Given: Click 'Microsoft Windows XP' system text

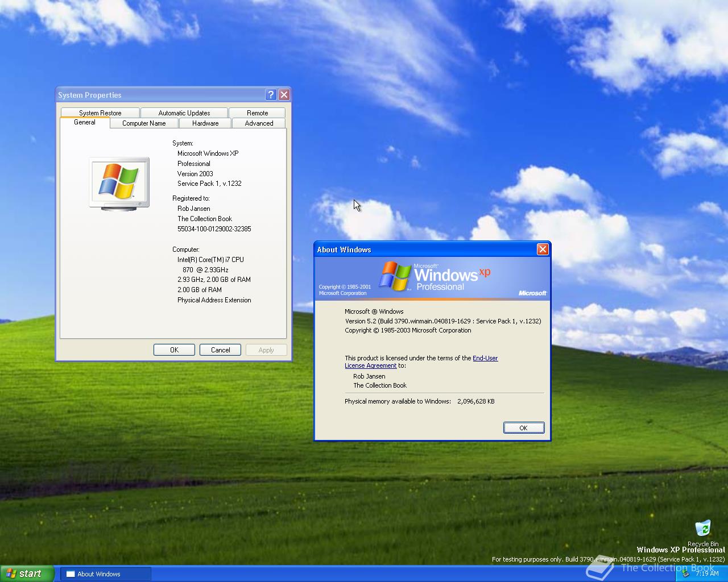Looking at the screenshot, I should coord(208,153).
